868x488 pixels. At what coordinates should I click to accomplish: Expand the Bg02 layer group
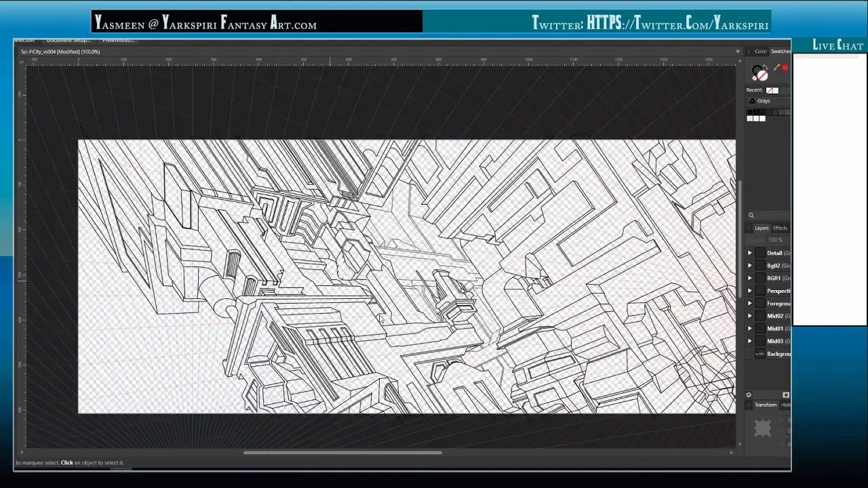click(750, 266)
